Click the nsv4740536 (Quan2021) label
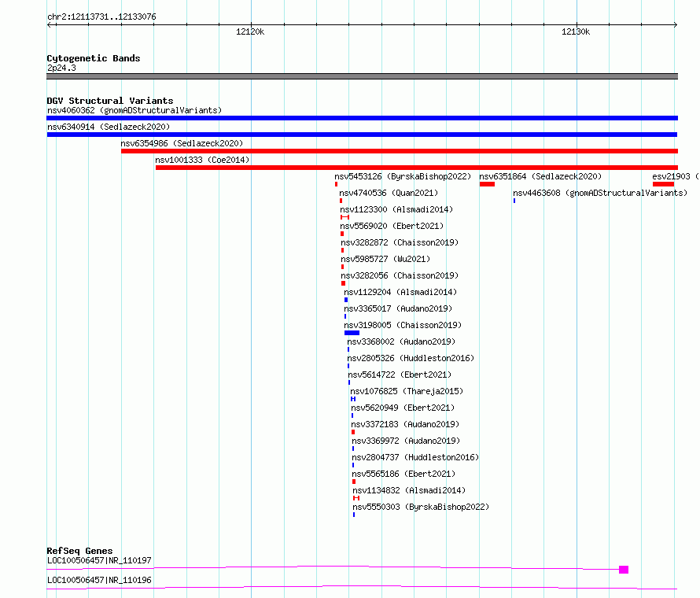The image size is (700, 598). tap(389, 193)
